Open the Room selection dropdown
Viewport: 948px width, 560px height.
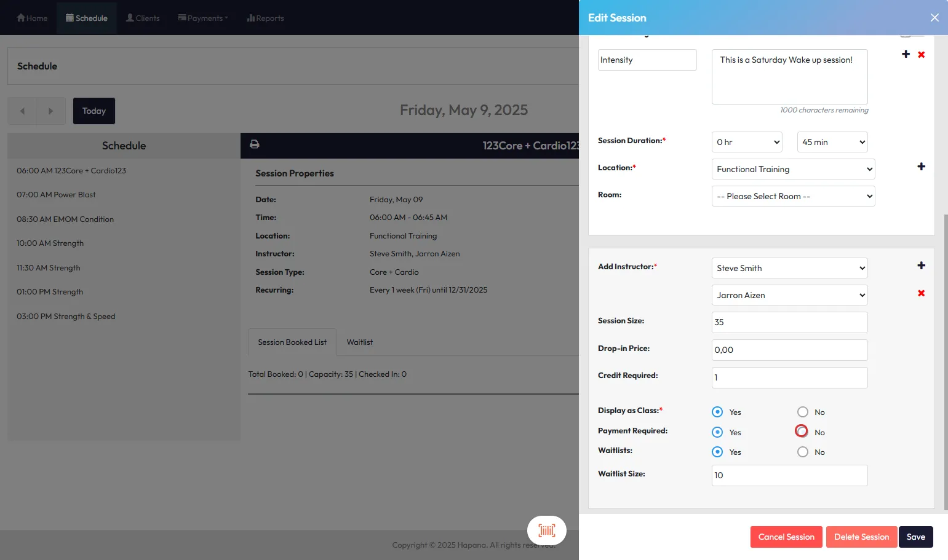tap(793, 196)
